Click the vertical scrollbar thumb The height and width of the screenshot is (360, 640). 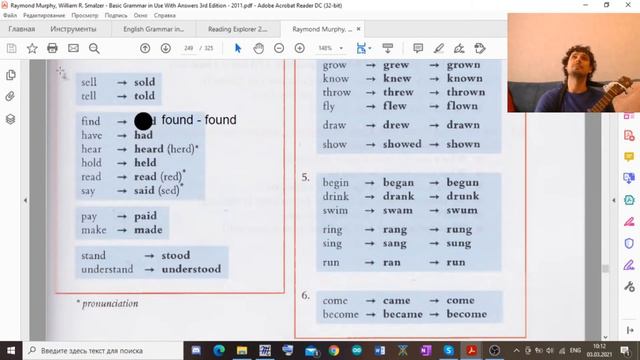(x=605, y=269)
